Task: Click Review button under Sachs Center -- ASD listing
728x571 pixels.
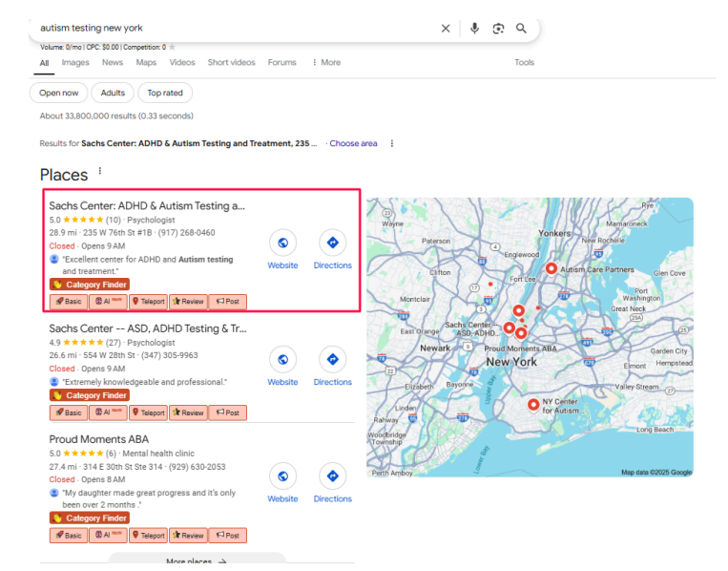Action: coord(188,412)
